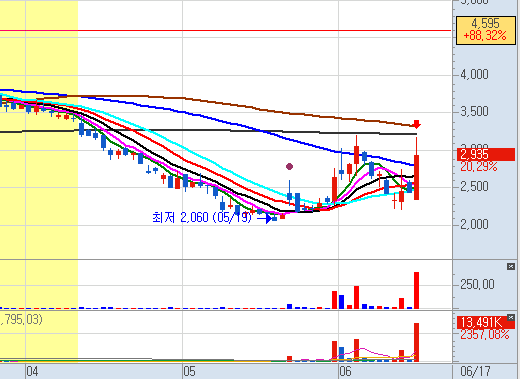
Task: Select the 06/17 date label
Action: pos(475,371)
